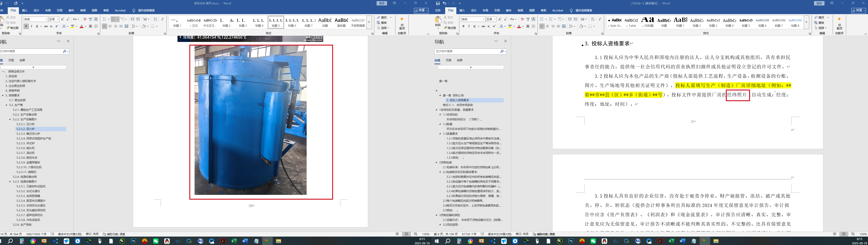Center-align text in the 投标文件 window
Screen dimensions: 868x245
[x=110, y=26]
